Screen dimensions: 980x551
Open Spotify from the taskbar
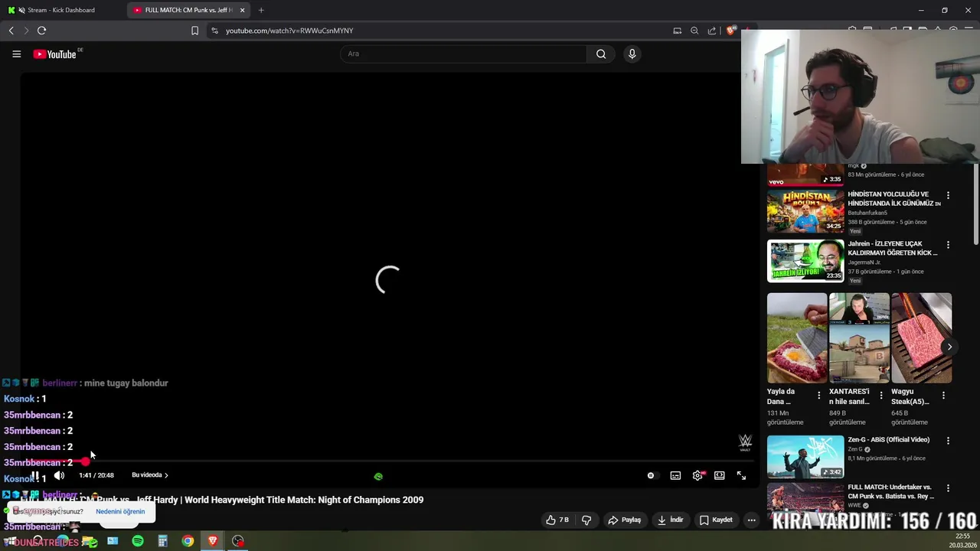[138, 541]
